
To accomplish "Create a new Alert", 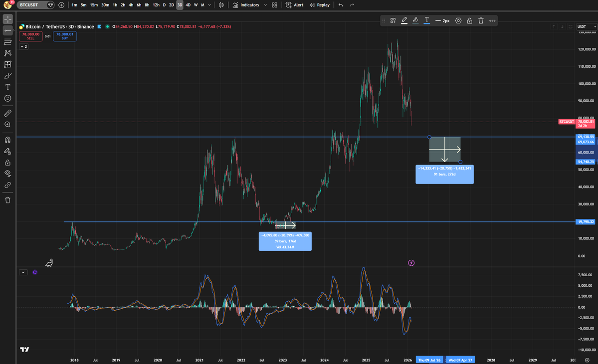I will click(x=294, y=5).
